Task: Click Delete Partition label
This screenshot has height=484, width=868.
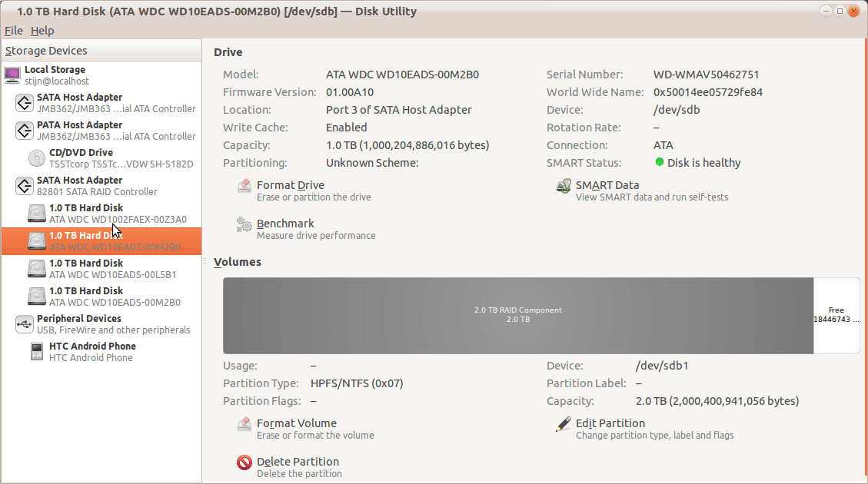Action: click(x=298, y=462)
